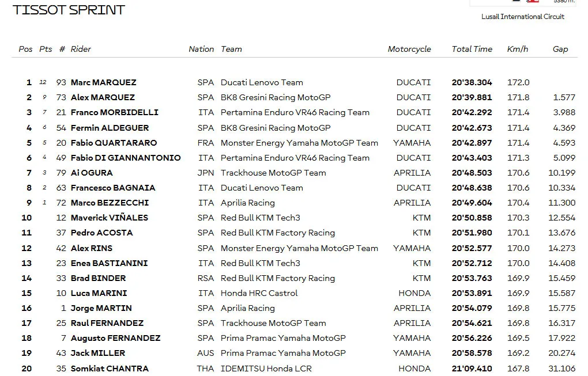Click rider name Alex MARQUEZ
Image resolution: width=588 pixels, height=376 pixels.
click(x=103, y=97)
